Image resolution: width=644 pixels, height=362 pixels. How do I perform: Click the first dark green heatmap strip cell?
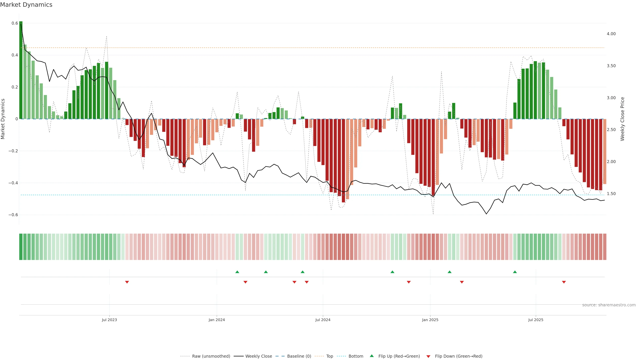pos(21,247)
